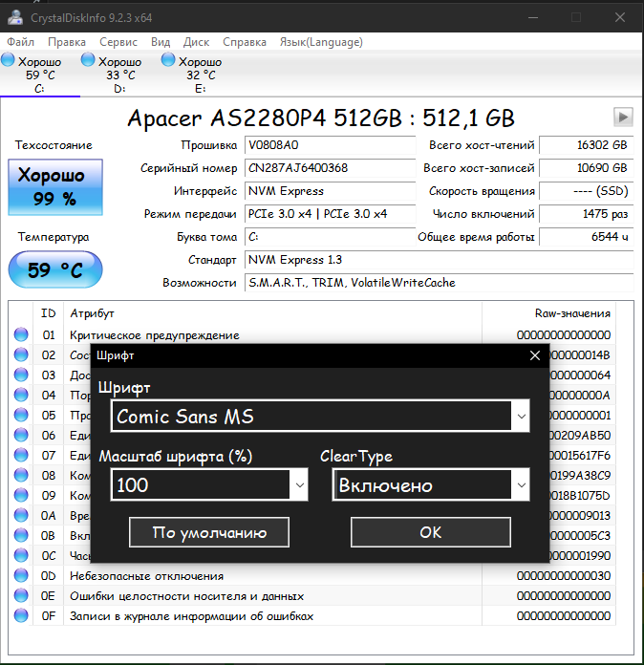Click total host reads 16302 GB
This screenshot has height=665, width=644.
point(587,145)
